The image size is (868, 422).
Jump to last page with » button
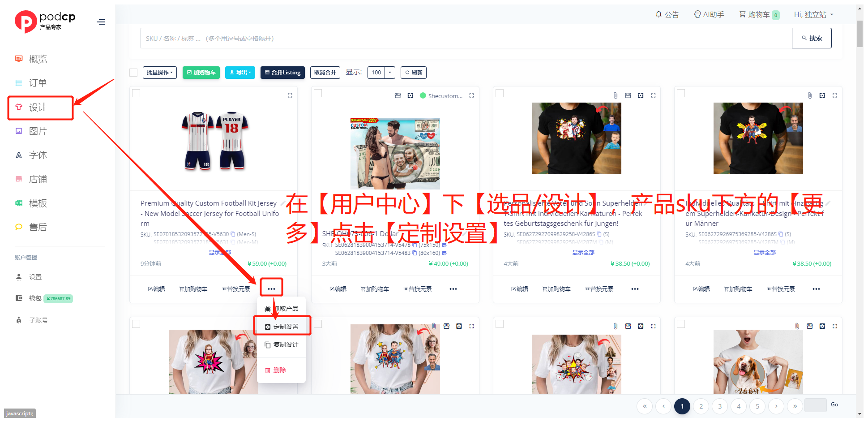click(x=795, y=406)
